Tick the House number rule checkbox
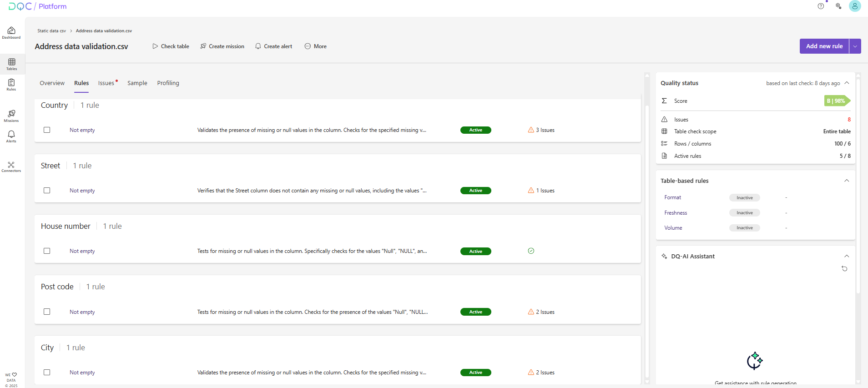The image size is (868, 388). 47,251
